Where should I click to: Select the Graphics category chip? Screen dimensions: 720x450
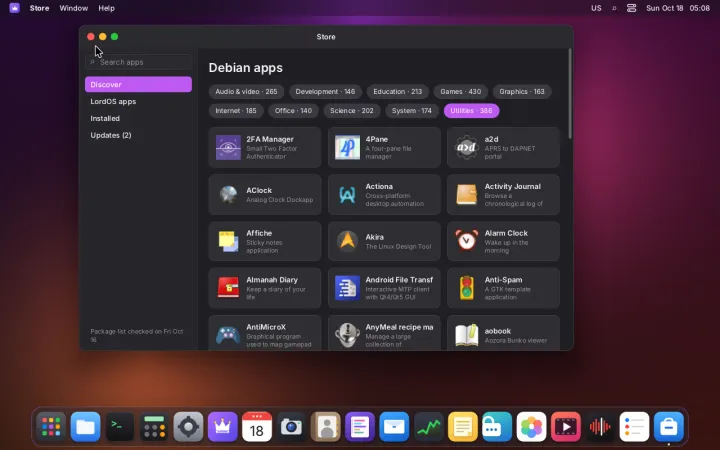(x=522, y=91)
